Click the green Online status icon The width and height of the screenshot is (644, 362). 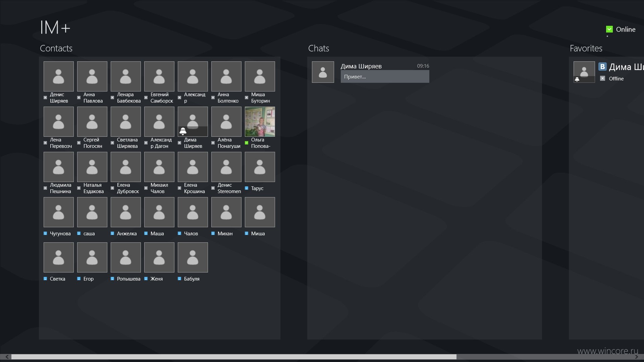pos(609,29)
